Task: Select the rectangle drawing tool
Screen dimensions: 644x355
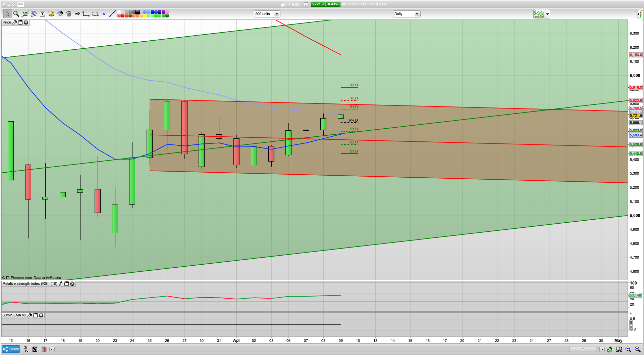Action: pos(86,14)
